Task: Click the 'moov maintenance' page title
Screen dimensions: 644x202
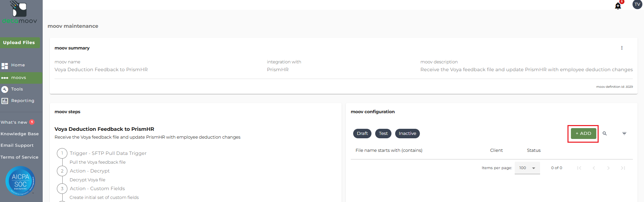Action: point(73,26)
